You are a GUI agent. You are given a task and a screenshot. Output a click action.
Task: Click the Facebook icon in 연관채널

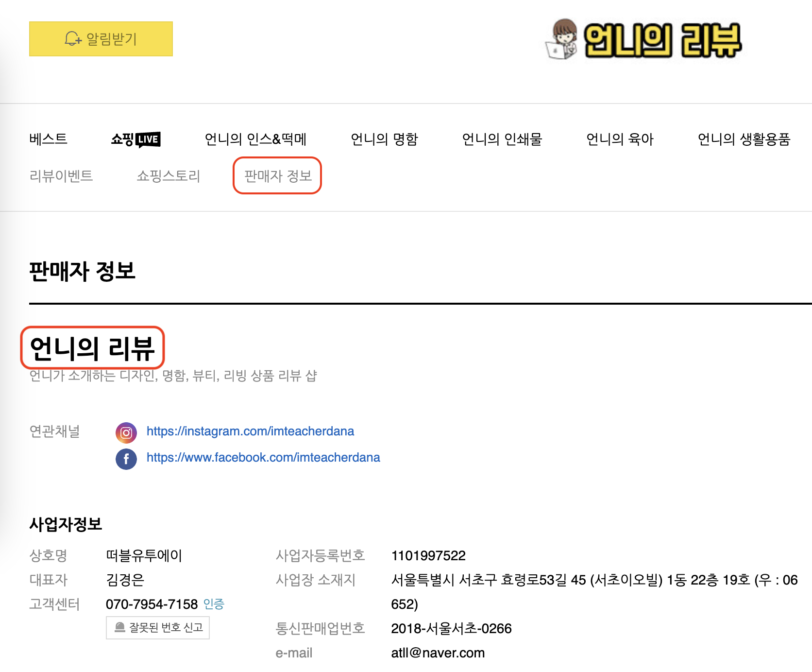click(x=126, y=459)
